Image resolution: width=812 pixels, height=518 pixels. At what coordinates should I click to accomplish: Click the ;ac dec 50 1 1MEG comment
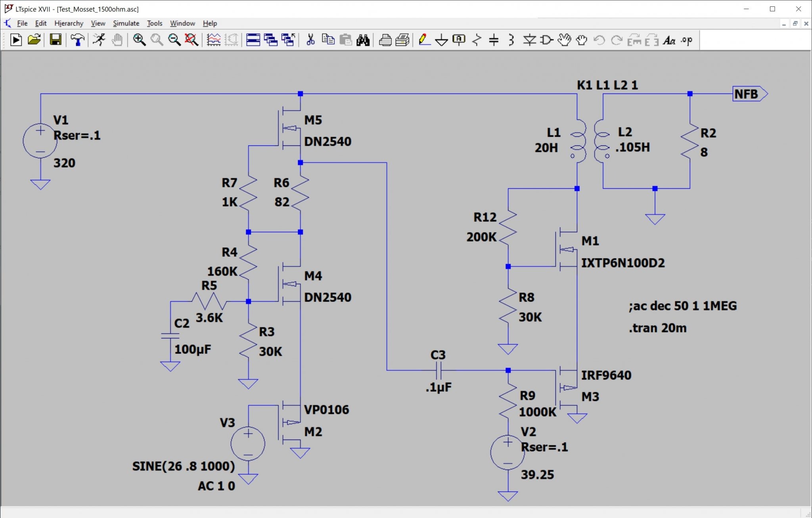tap(682, 306)
